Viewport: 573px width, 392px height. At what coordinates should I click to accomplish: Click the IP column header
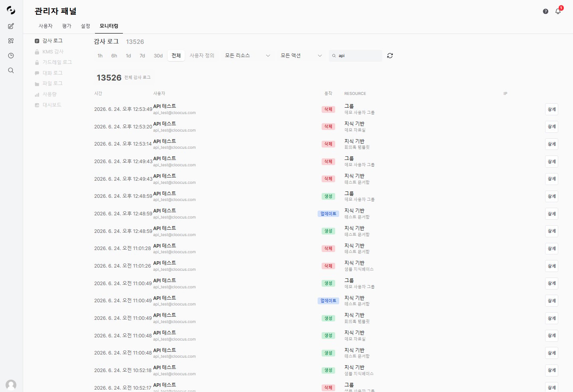click(x=505, y=94)
